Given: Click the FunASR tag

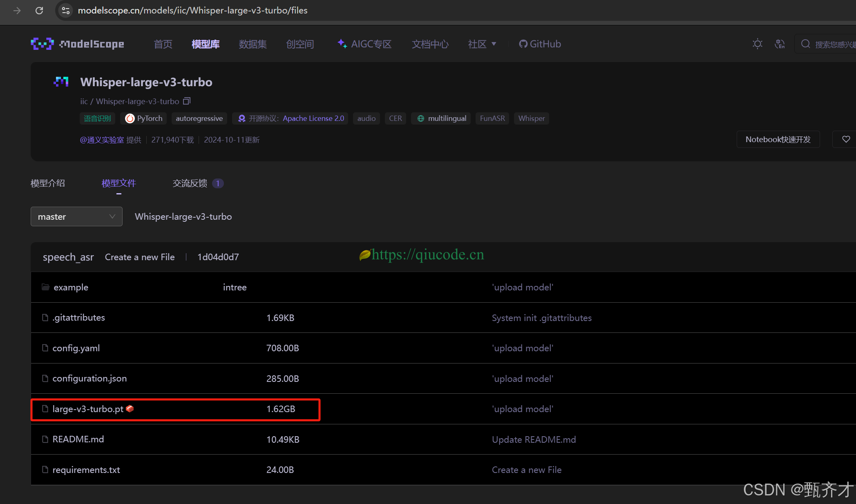Looking at the screenshot, I should [x=492, y=118].
